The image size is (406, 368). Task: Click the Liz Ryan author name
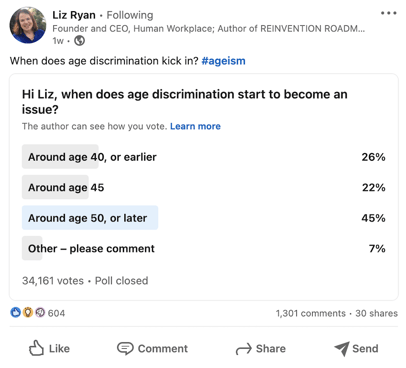(74, 15)
